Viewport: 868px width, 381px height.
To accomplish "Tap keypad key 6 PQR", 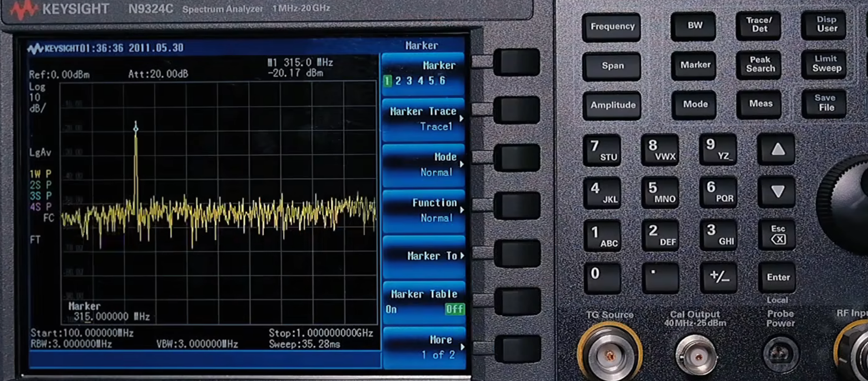I will (718, 192).
